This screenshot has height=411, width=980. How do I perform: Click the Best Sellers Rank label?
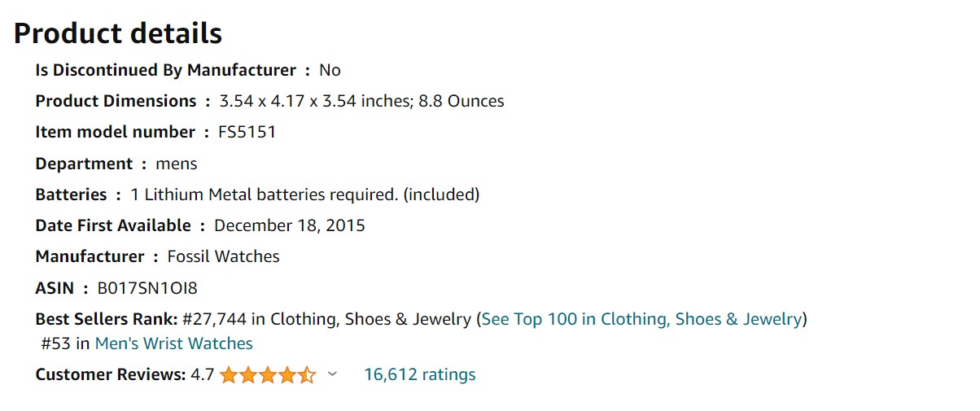pyautogui.click(x=107, y=319)
